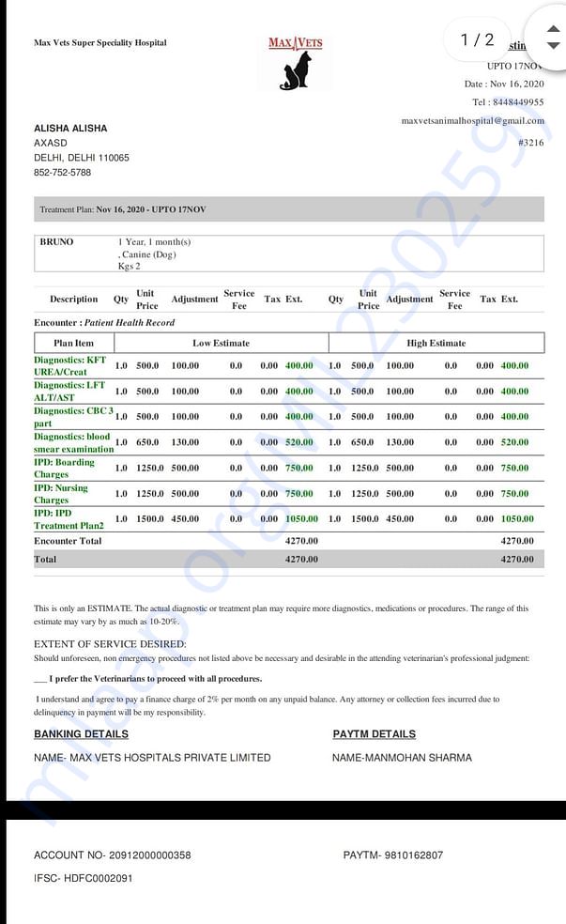This screenshot has height=924, width=566.
Task: Click the Low Estimate column header
Action: point(221,343)
